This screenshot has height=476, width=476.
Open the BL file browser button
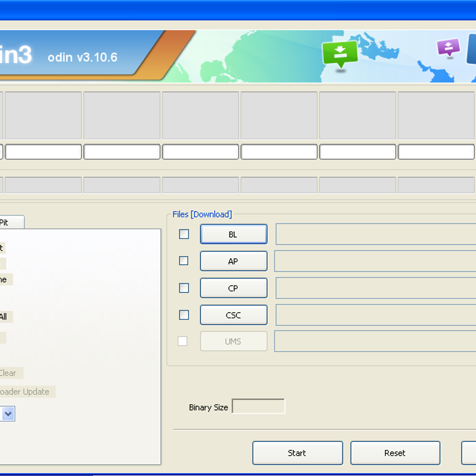[x=234, y=234]
